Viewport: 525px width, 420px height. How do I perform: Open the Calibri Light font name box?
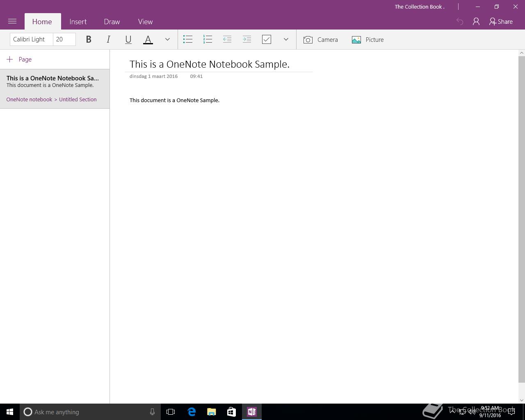click(x=32, y=39)
